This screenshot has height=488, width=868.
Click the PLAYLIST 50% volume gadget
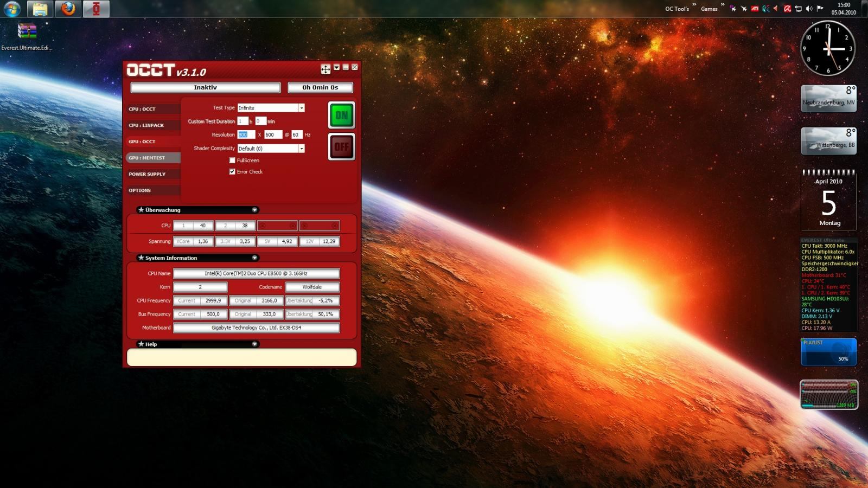tap(828, 352)
